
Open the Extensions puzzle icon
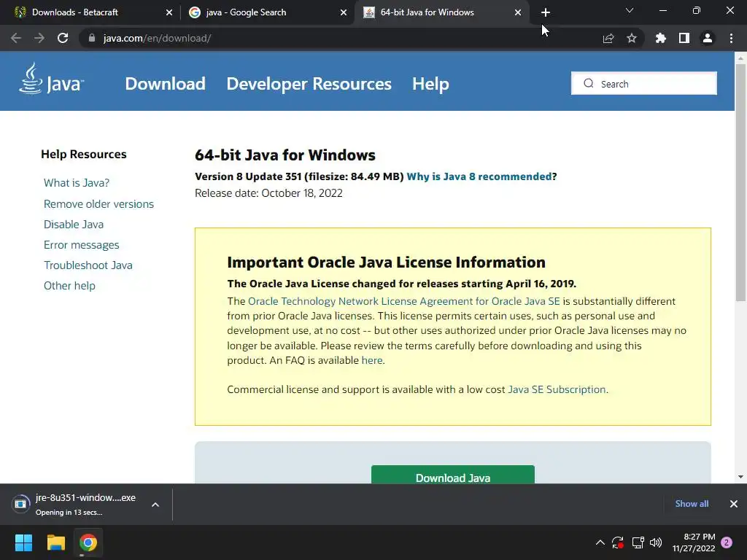point(661,38)
